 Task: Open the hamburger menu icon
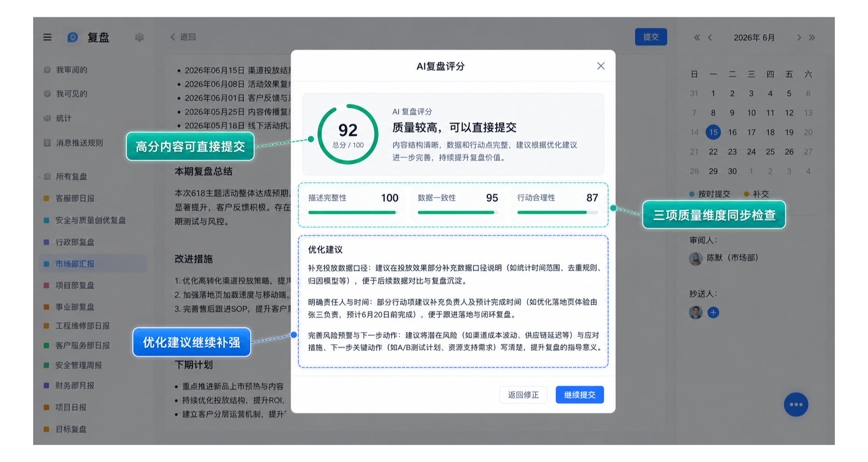pos(47,37)
